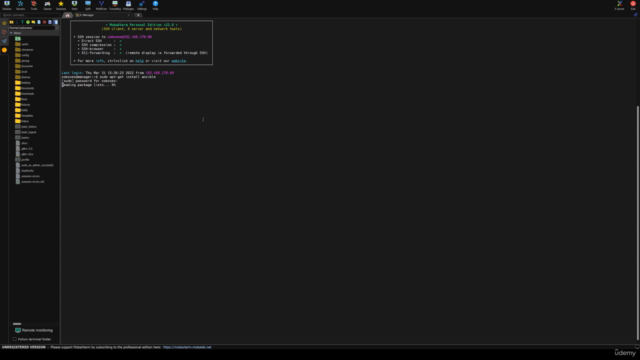
Task: Select the .themes folder
Action: coord(23,77)
